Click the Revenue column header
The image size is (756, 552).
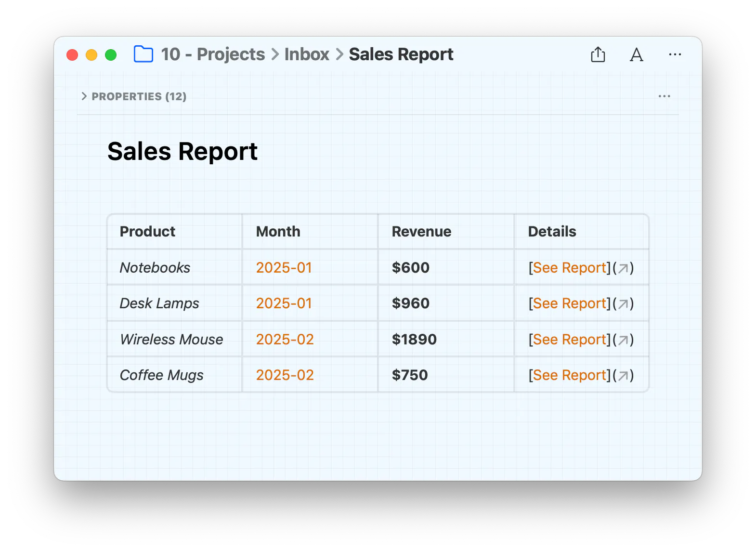[421, 232]
